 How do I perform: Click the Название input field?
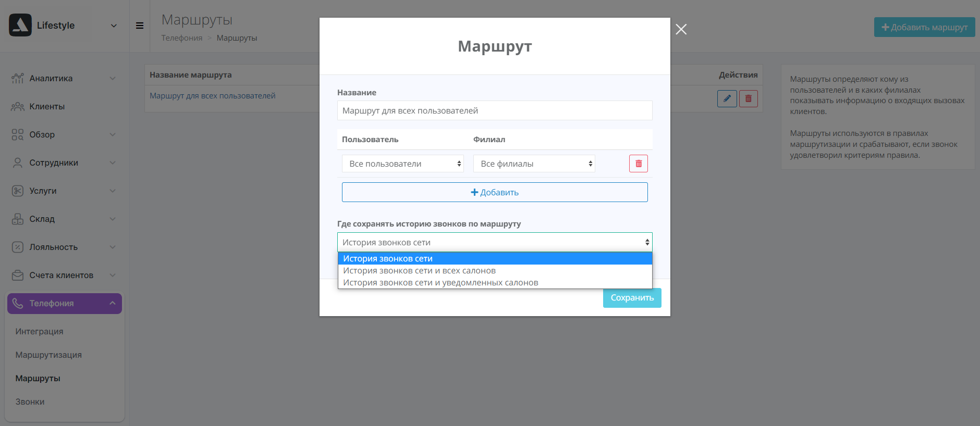[494, 110]
